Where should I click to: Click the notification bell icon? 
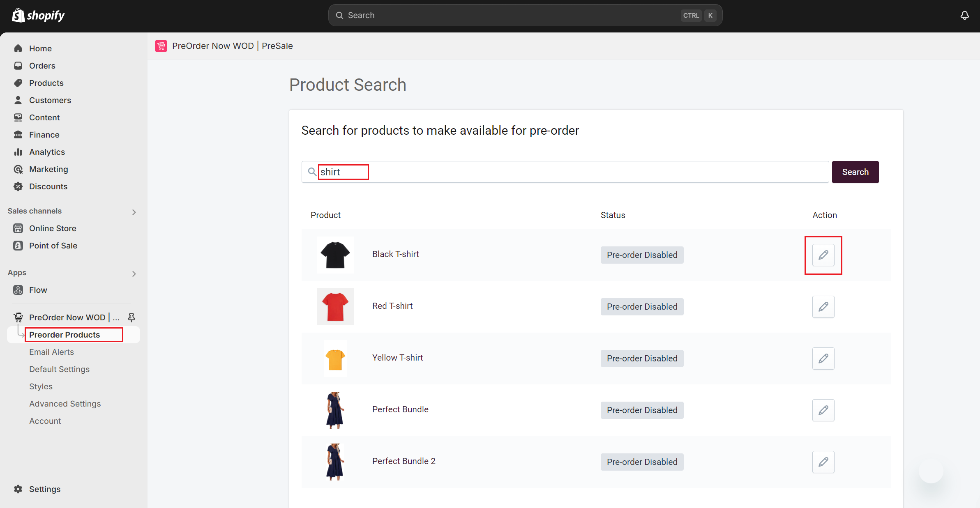tap(964, 15)
